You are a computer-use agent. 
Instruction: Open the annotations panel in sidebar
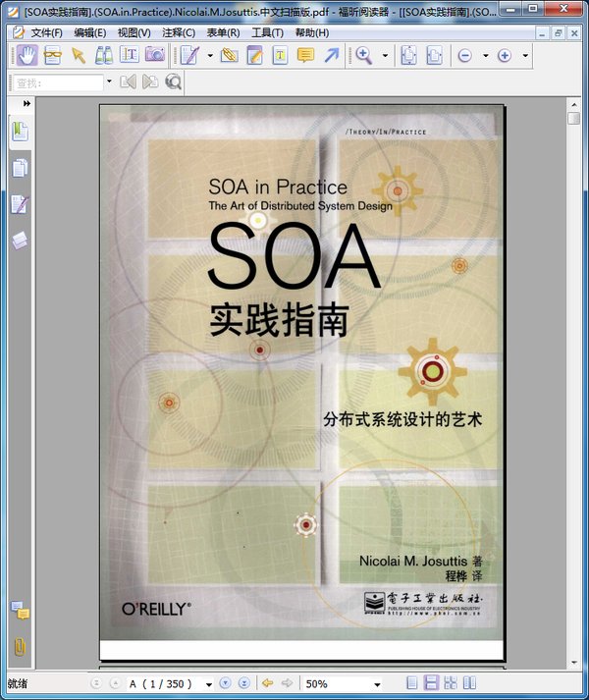[20, 204]
